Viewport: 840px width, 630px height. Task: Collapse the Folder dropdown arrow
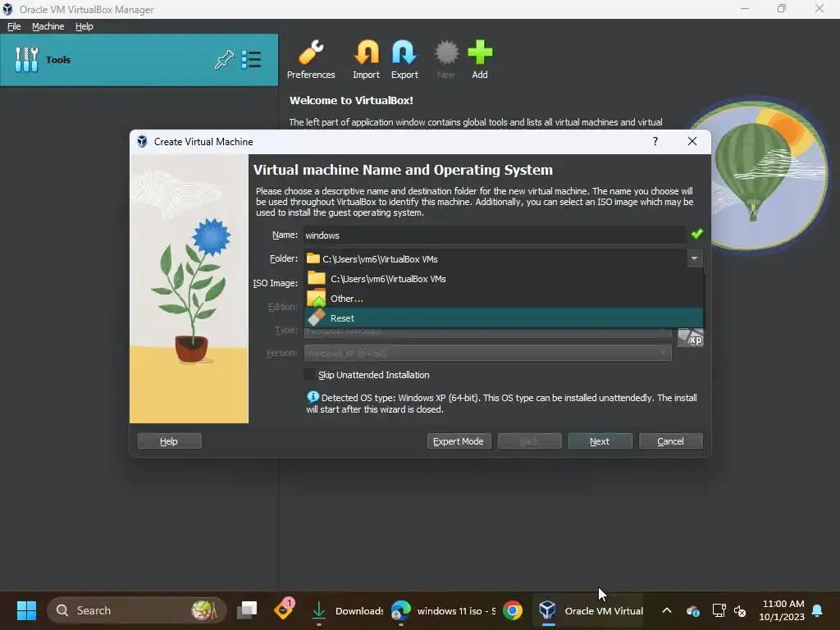694,258
